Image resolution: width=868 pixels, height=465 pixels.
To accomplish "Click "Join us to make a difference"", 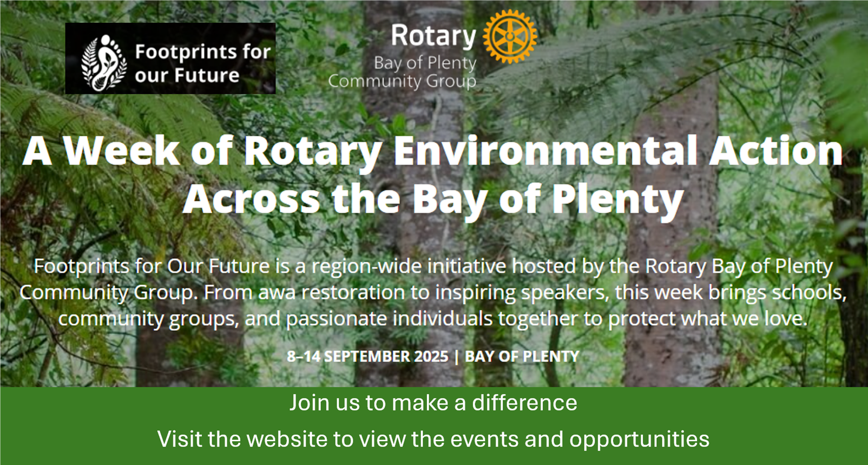I will pyautogui.click(x=433, y=403).
